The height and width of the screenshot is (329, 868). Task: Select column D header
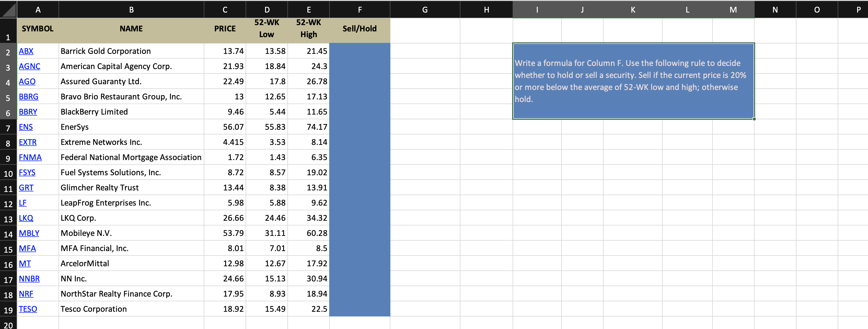(x=267, y=9)
